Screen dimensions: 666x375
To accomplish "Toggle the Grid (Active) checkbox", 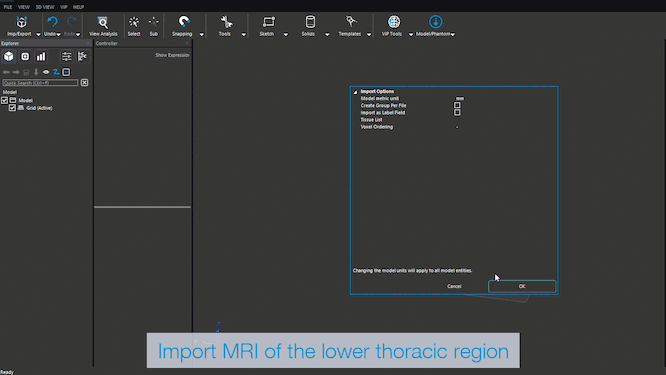I will [12, 108].
